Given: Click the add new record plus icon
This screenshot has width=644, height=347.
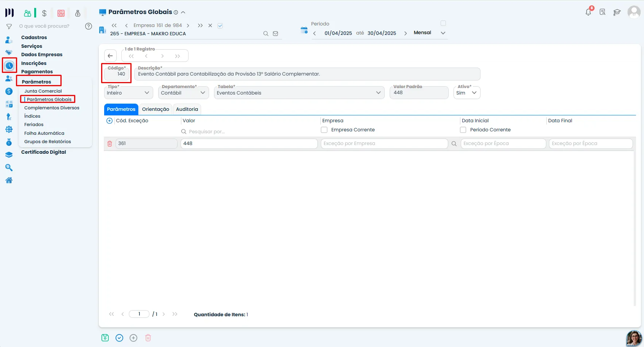Looking at the screenshot, I should point(133,338).
